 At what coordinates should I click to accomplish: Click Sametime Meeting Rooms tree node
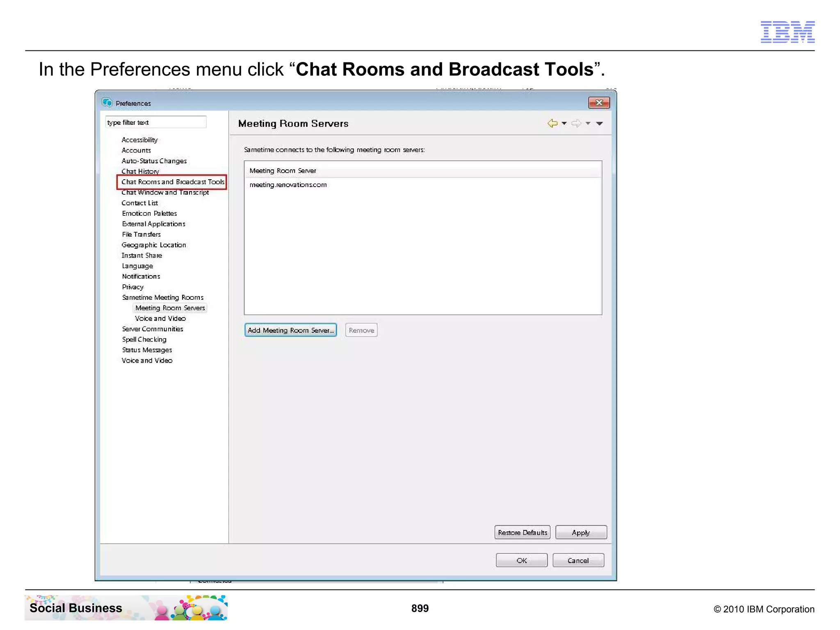(162, 297)
